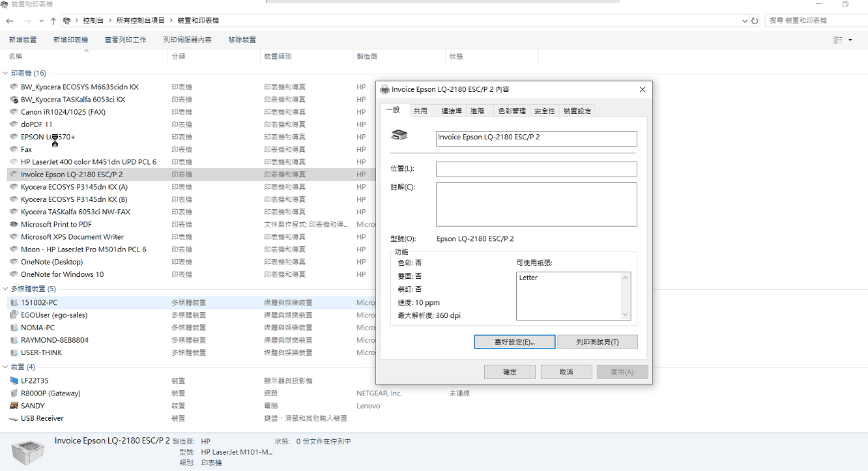This screenshot has width=868, height=471.
Task: Click 新增裝置 in the toolbar
Action: tap(23, 40)
